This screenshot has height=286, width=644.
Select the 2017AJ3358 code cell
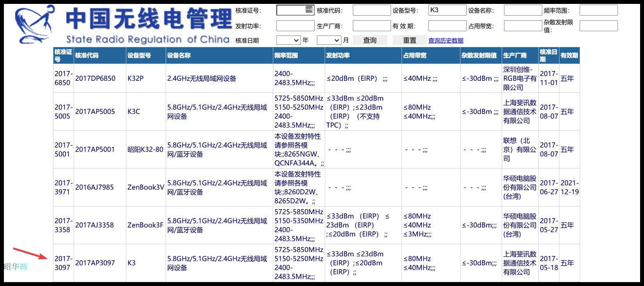[x=100, y=225]
